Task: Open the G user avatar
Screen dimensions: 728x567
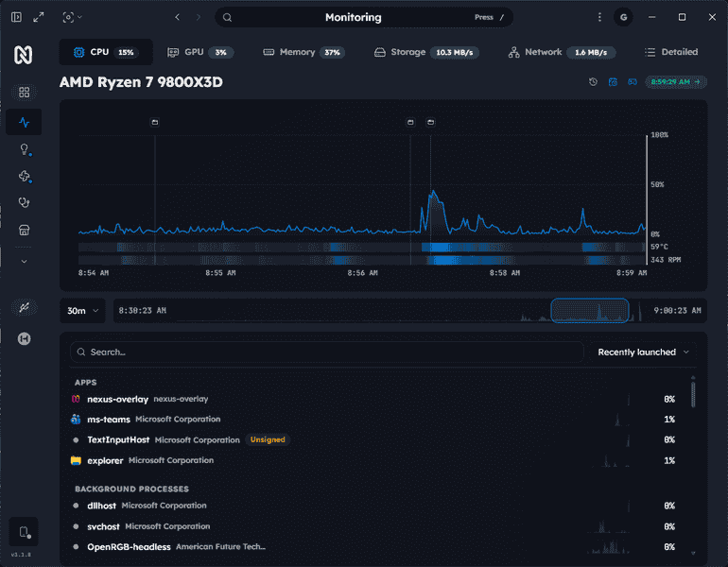Action: click(623, 17)
